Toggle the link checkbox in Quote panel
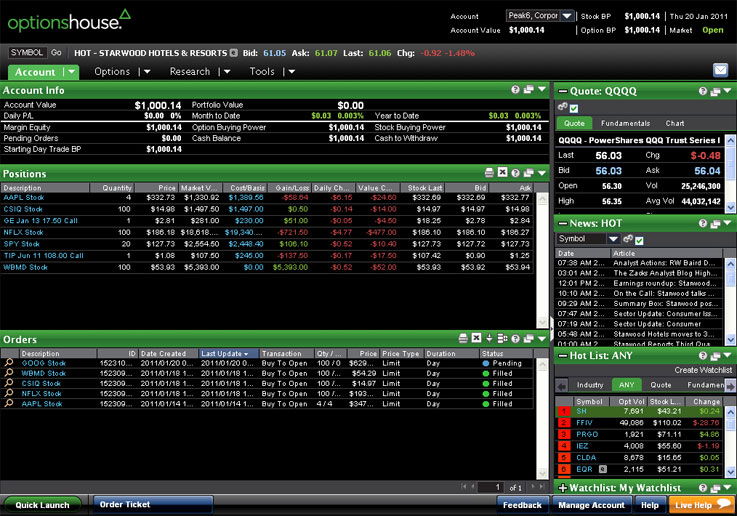This screenshot has width=737, height=516. (574, 109)
